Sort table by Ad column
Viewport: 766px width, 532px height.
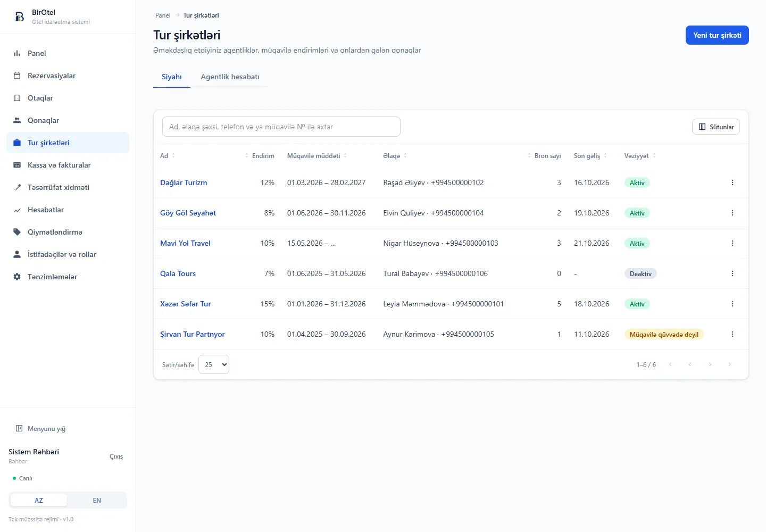click(168, 156)
